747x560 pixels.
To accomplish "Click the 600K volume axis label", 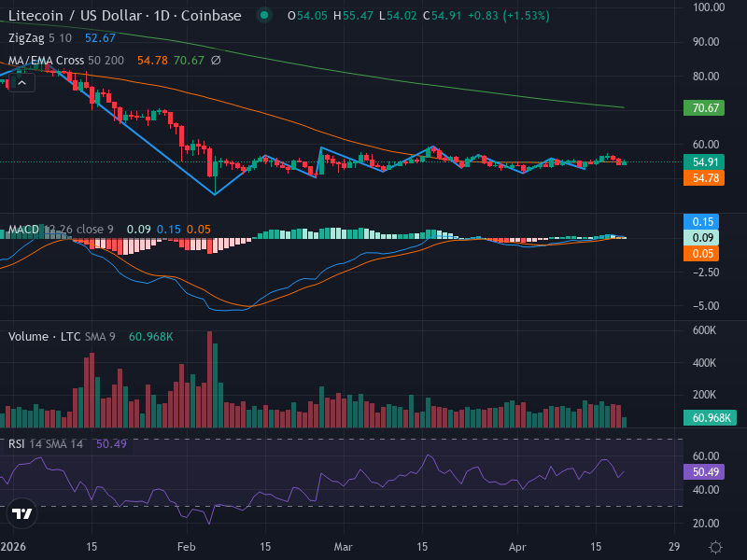I will point(704,330).
